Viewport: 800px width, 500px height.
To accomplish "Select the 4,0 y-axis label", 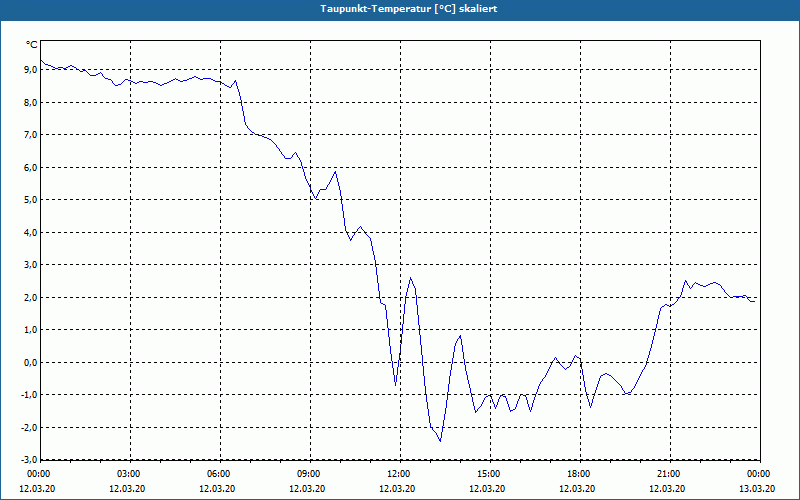I will 31,232.
